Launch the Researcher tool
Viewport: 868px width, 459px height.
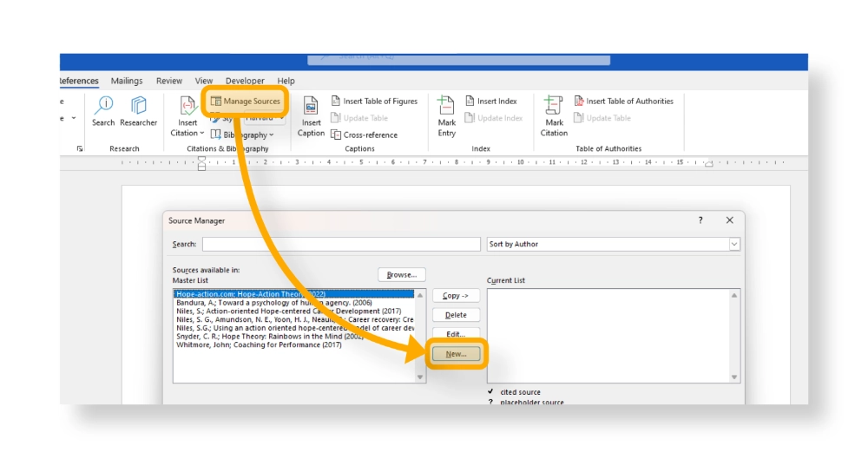(139, 111)
